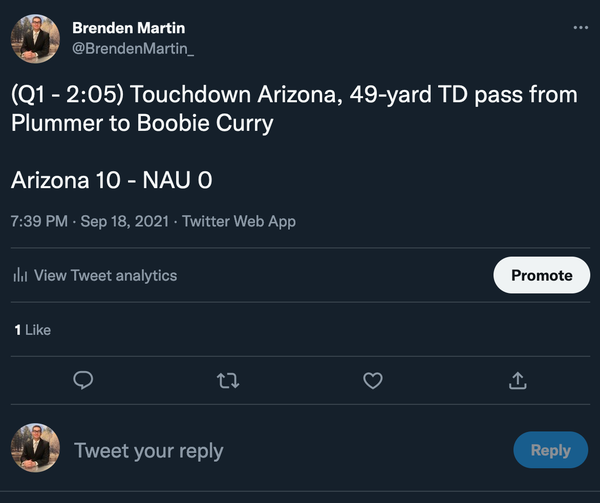Click the analytics bar chart icon
The height and width of the screenshot is (503, 600).
click(19, 275)
